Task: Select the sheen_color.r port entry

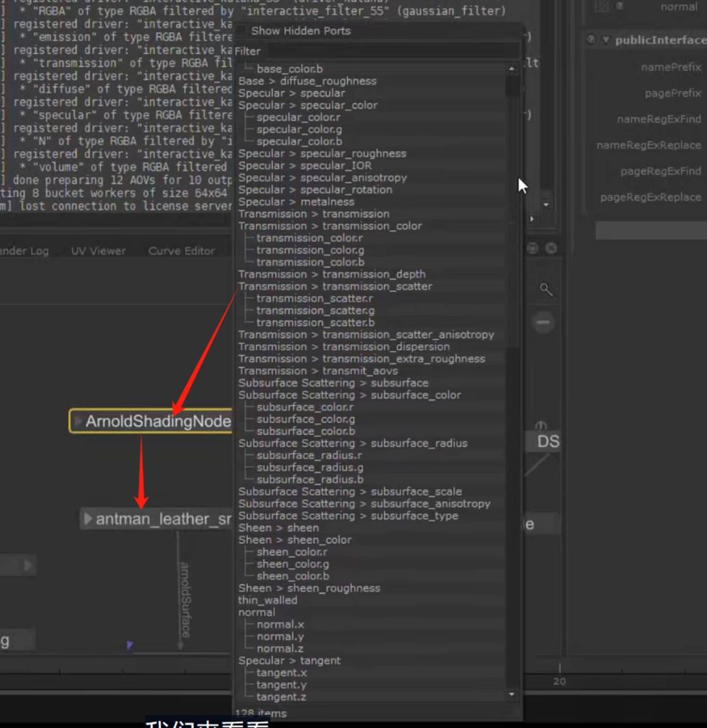Action: coord(292,552)
